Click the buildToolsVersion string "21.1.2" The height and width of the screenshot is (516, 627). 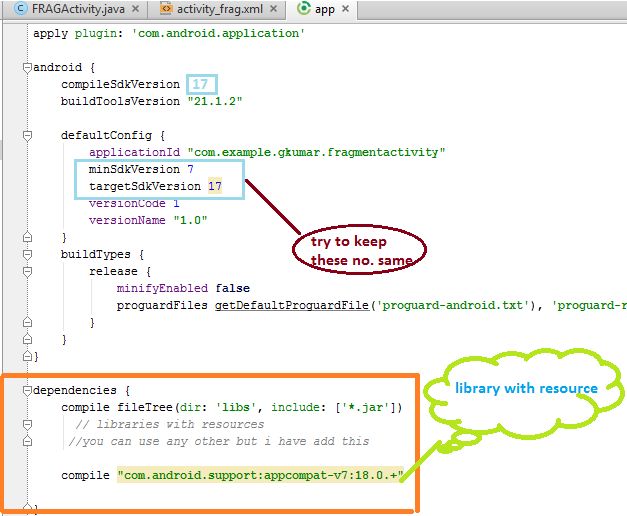[215, 101]
